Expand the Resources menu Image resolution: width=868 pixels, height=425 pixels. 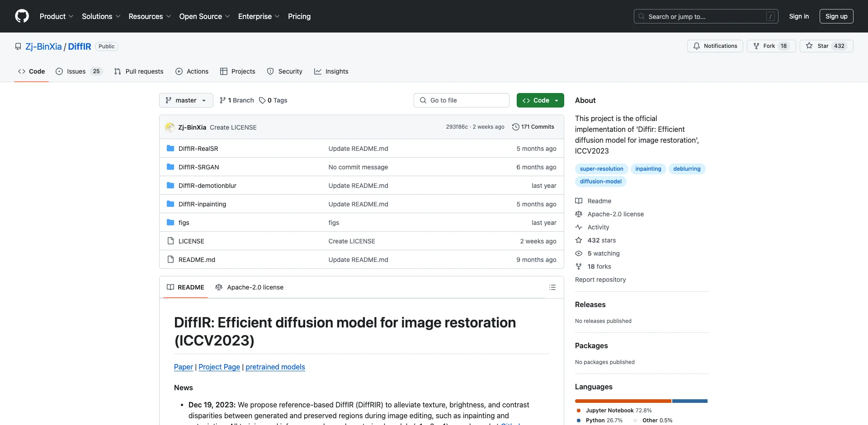click(x=150, y=16)
